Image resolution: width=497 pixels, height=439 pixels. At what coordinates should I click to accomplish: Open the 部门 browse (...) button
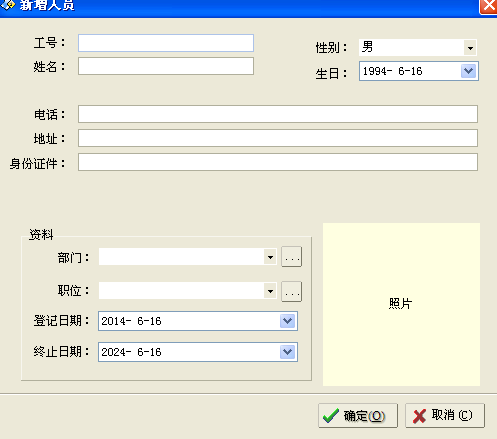pyautogui.click(x=291, y=257)
